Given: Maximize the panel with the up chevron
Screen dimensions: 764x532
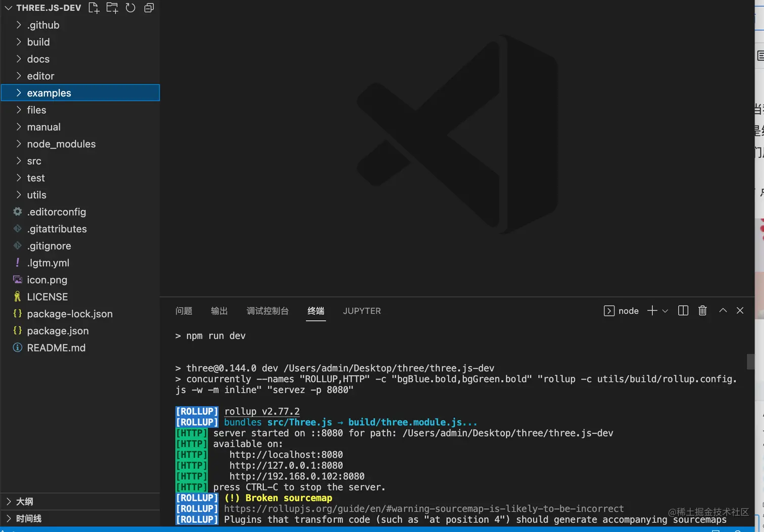Looking at the screenshot, I should coord(723,311).
